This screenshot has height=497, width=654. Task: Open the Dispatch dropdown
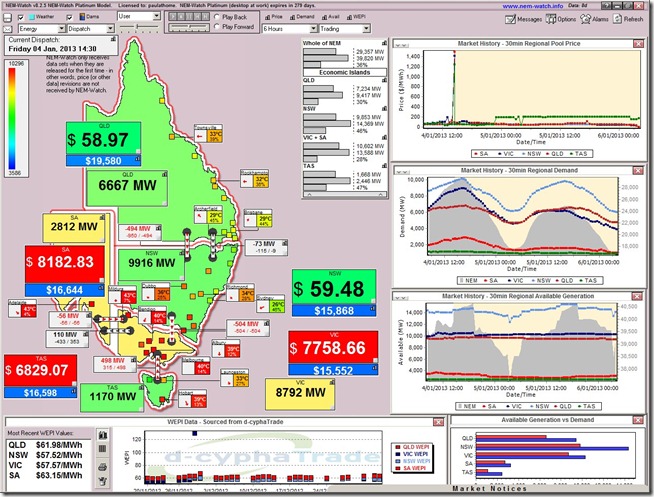tap(91, 29)
